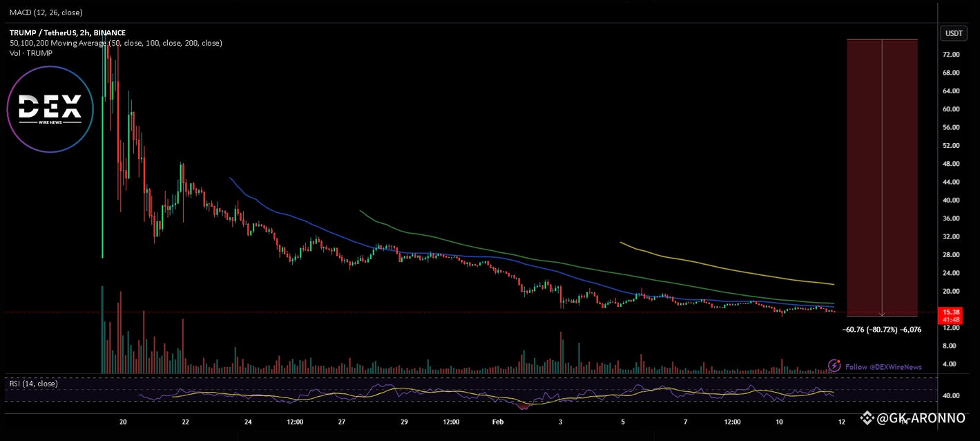
Task: Click the Feb label on time axis
Action: 497,421
